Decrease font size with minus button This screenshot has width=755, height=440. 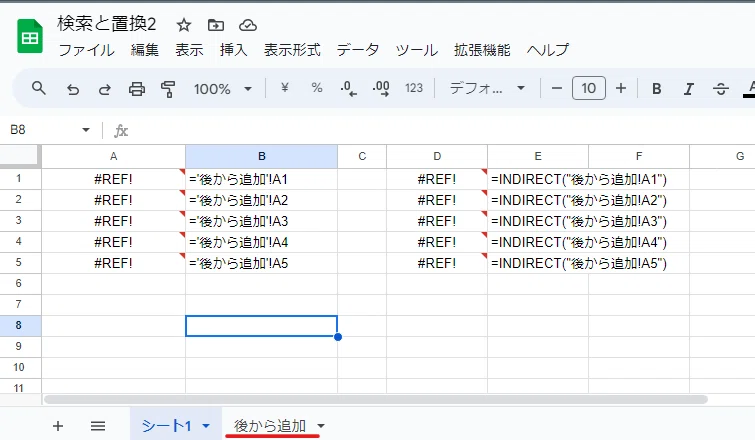point(557,89)
